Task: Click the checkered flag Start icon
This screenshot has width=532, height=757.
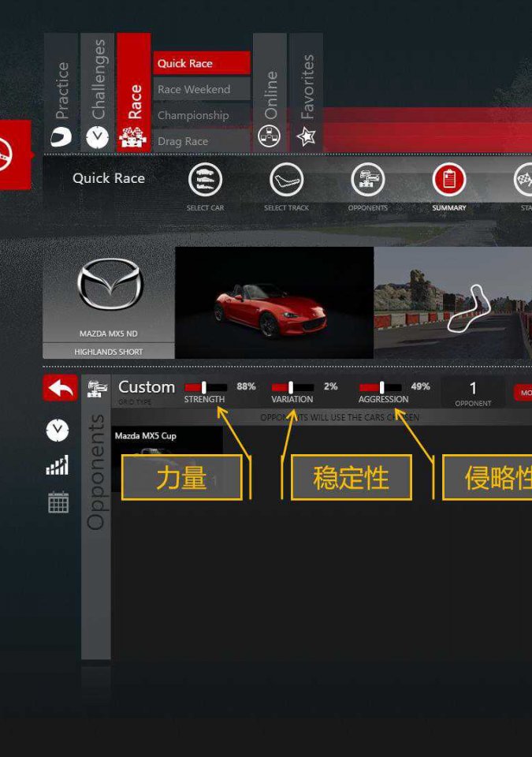Action: (x=524, y=180)
